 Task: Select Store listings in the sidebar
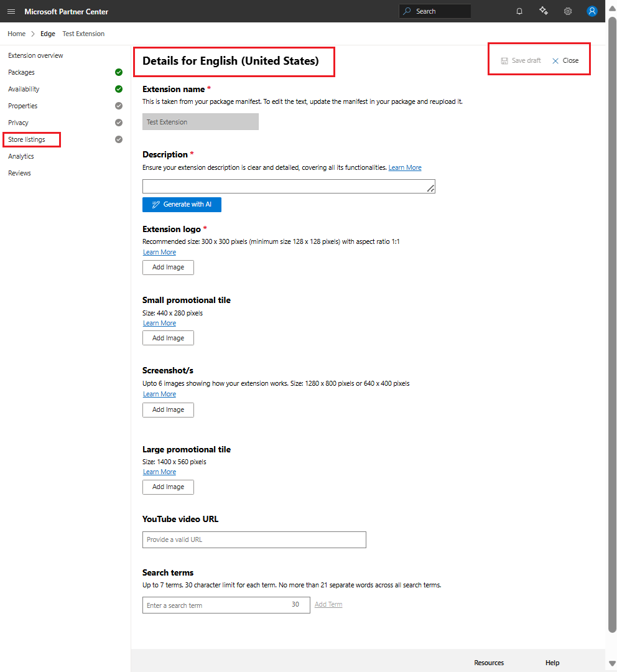pyautogui.click(x=27, y=139)
